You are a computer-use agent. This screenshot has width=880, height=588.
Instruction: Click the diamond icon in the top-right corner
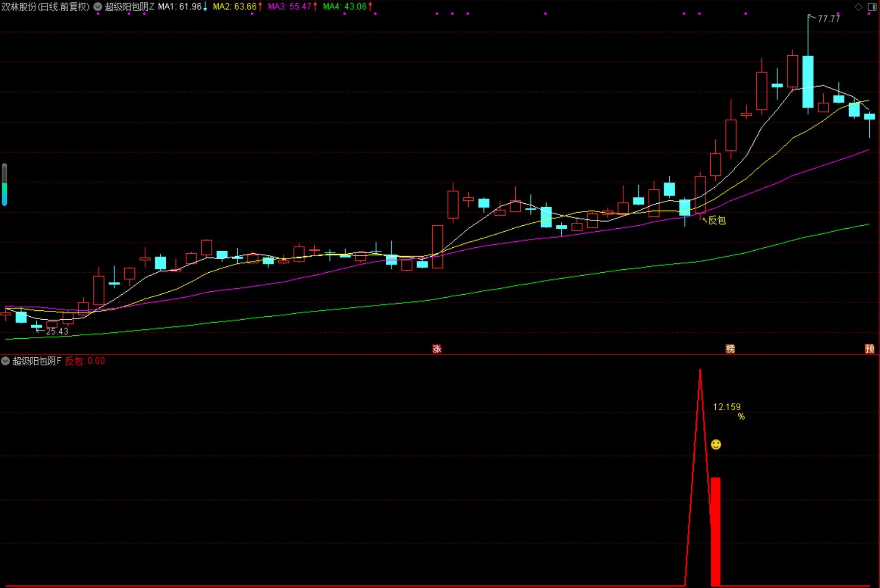(x=858, y=7)
